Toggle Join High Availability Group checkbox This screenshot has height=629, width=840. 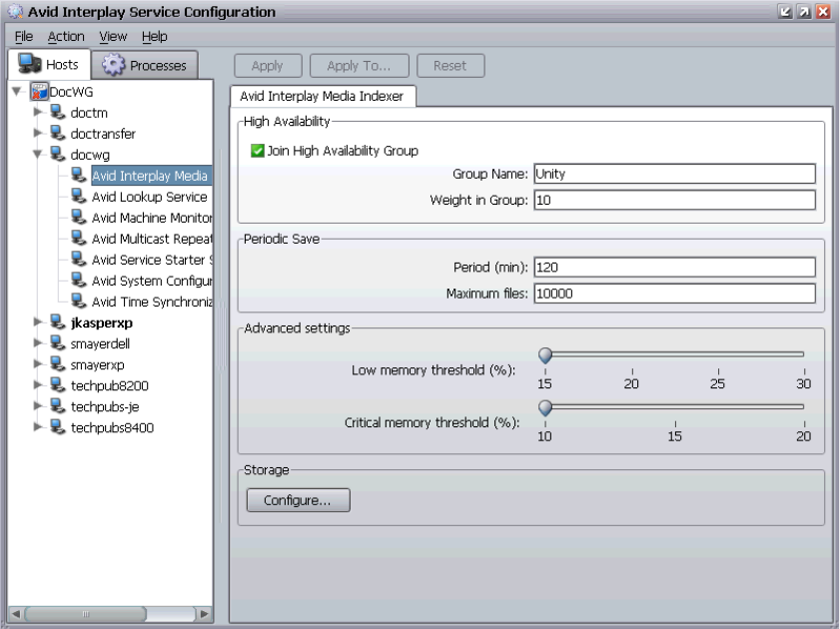tap(257, 151)
